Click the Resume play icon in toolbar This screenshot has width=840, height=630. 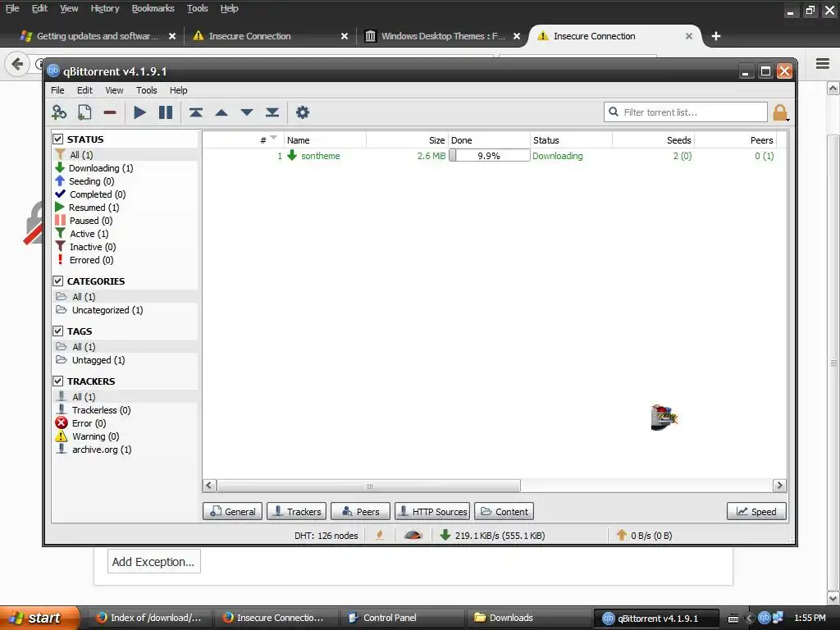(139, 112)
